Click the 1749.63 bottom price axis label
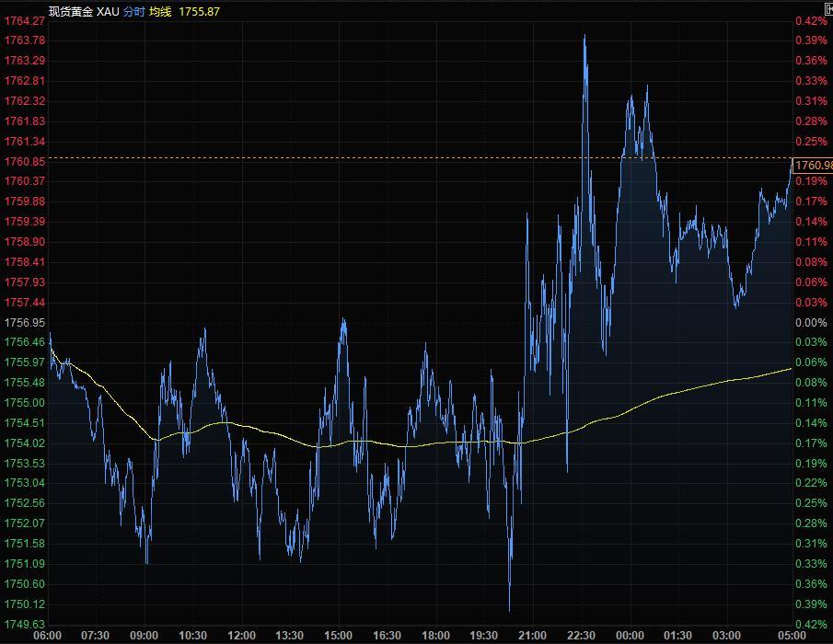833x644 pixels. (x=25, y=625)
